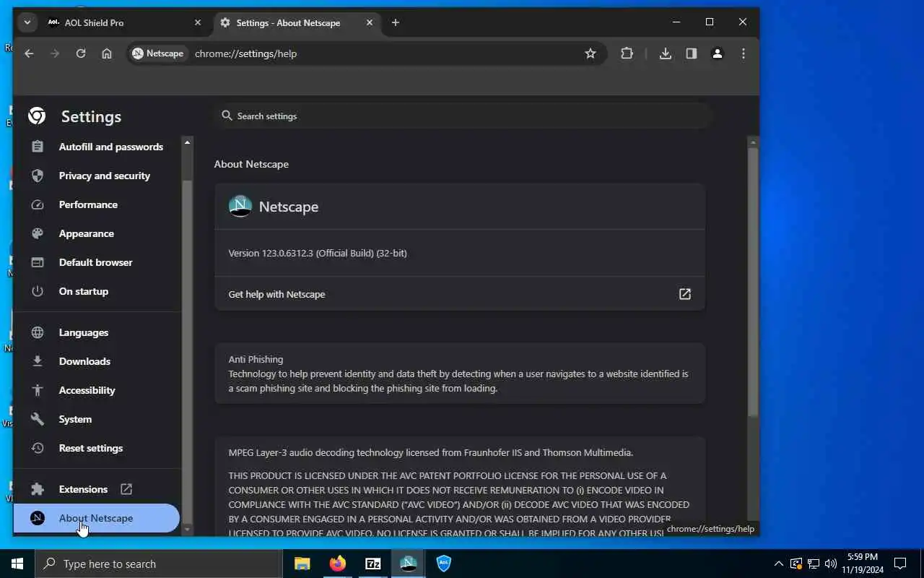Close the AOL Shield Pro tab
924x578 pixels.
pos(198,22)
